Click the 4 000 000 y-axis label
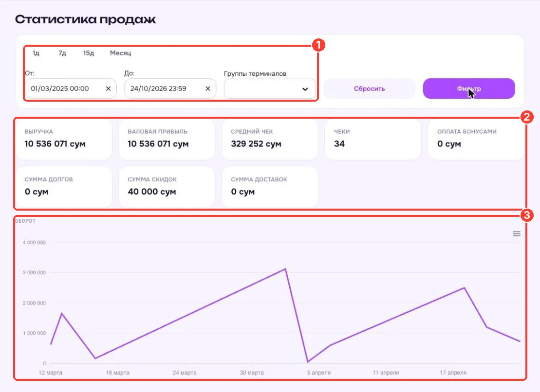This screenshot has height=392, width=540. tap(34, 242)
